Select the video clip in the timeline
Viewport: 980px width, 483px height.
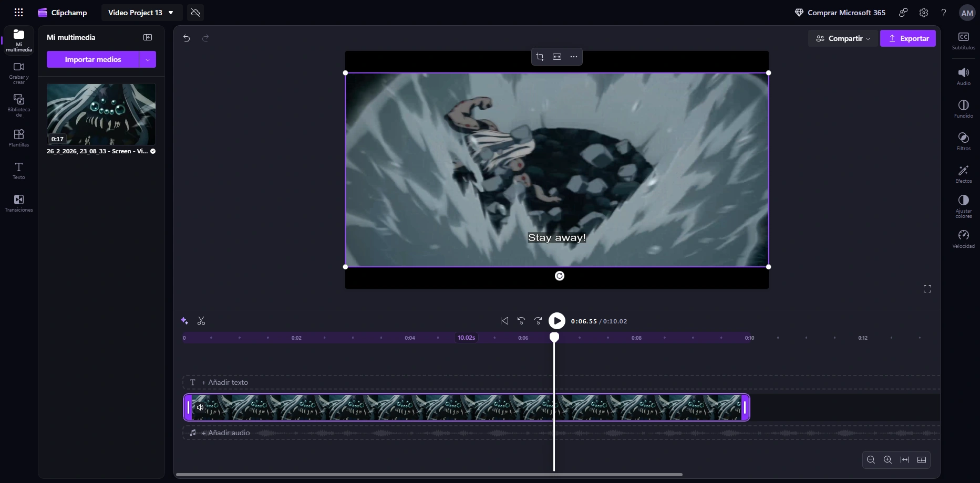[467, 407]
